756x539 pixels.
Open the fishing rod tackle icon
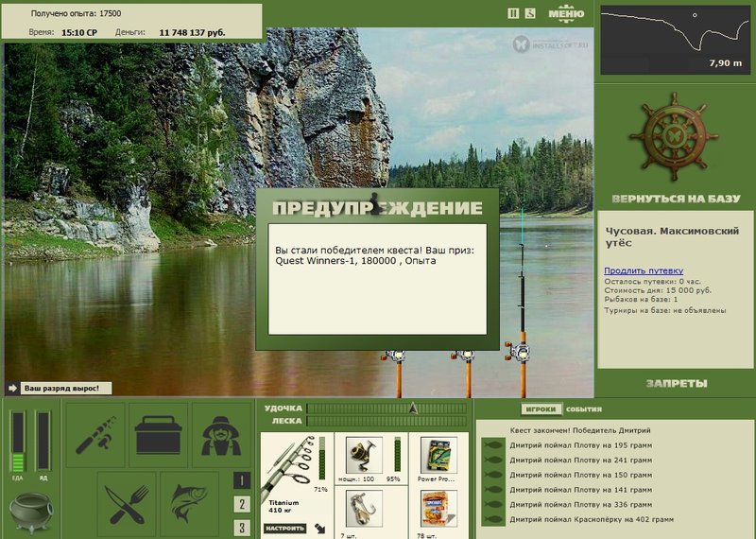[x=95, y=435]
